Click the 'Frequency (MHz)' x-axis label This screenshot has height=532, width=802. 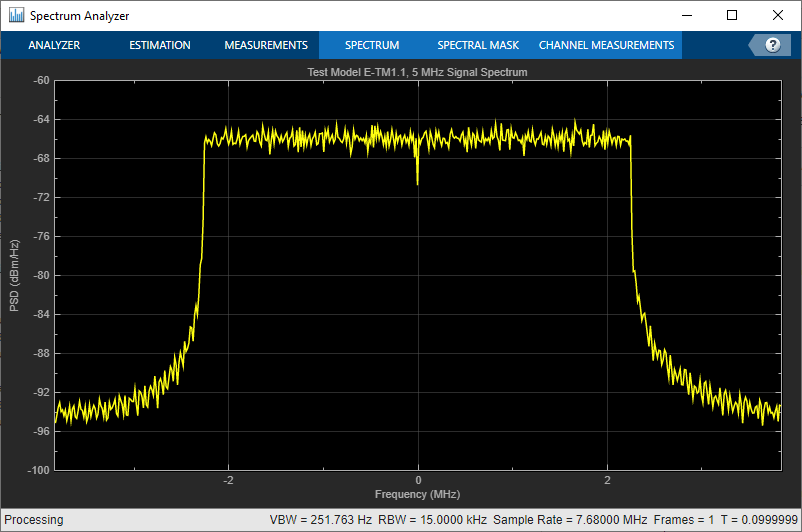click(417, 494)
